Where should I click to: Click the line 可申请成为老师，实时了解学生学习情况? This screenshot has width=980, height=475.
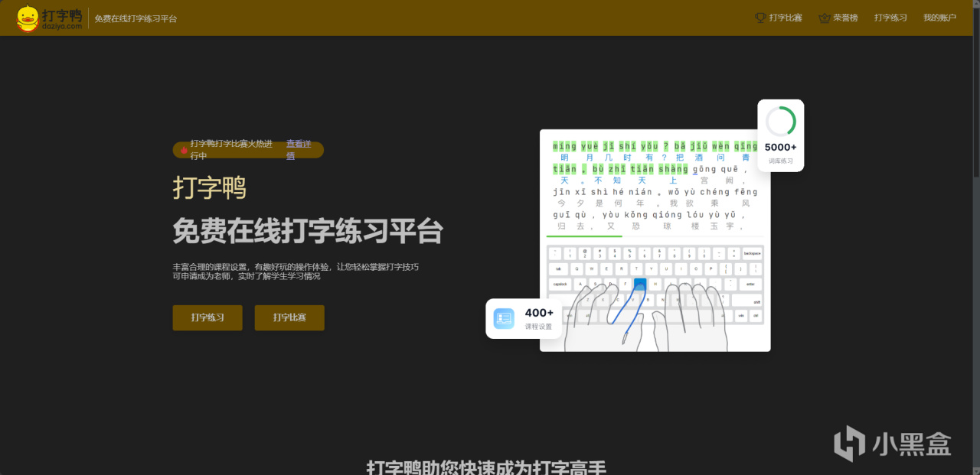[247, 276]
